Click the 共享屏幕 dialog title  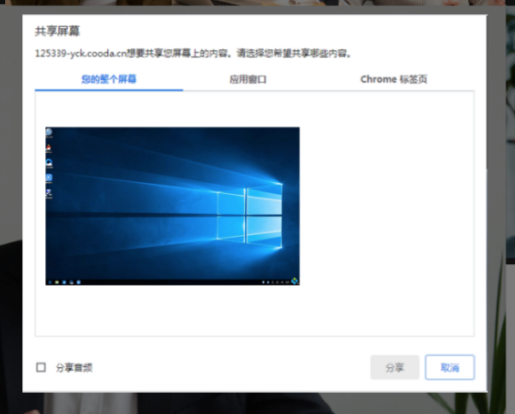click(57, 31)
